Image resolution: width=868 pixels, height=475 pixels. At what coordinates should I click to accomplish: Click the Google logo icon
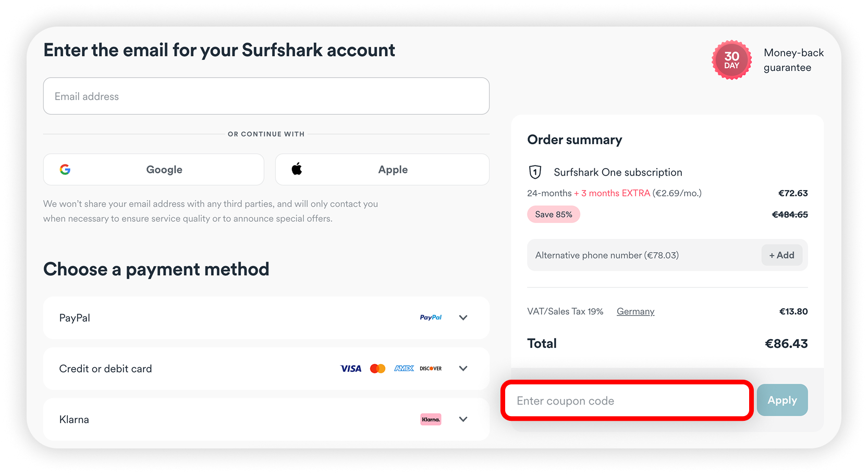click(x=65, y=169)
